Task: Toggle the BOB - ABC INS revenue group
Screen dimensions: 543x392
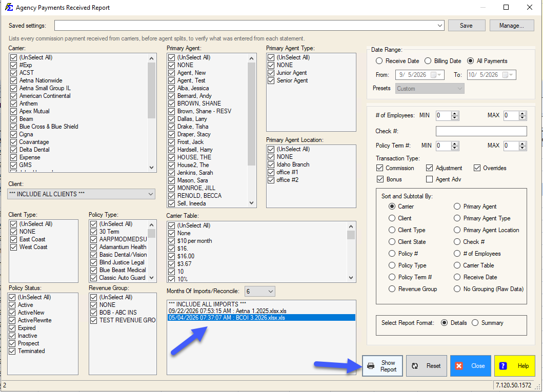Action: click(x=93, y=313)
